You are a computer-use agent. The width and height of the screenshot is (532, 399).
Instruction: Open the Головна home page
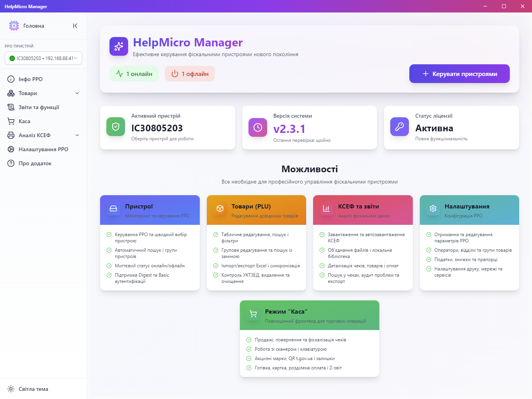coord(33,26)
